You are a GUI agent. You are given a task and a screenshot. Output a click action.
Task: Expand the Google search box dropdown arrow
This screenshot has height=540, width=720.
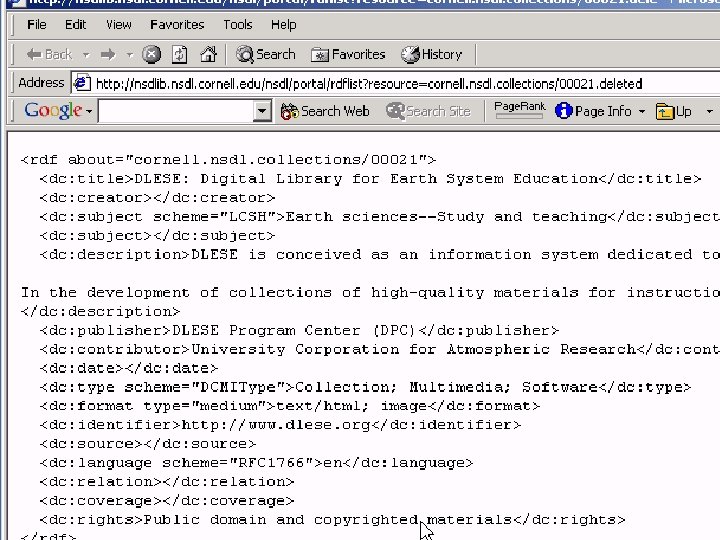262,111
